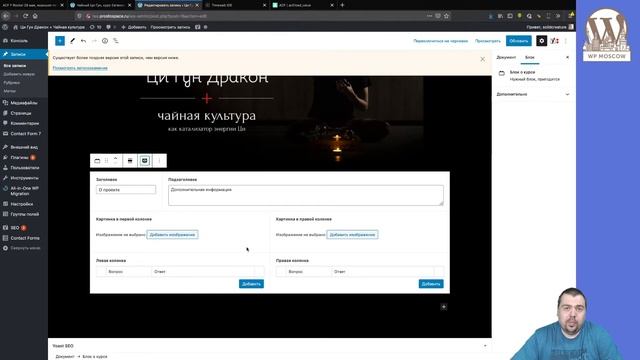This screenshot has height=360, width=640.
Task: Expand the Дополнительно panel
Action: 533,94
